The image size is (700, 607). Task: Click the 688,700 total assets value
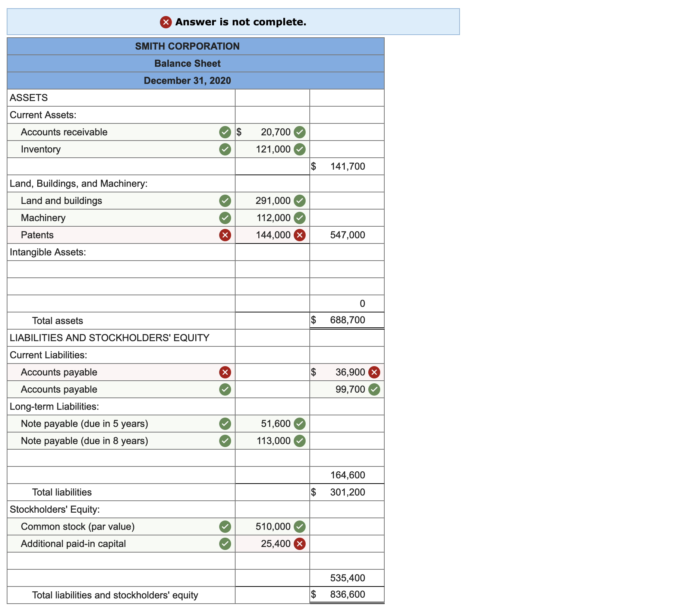[x=347, y=320]
